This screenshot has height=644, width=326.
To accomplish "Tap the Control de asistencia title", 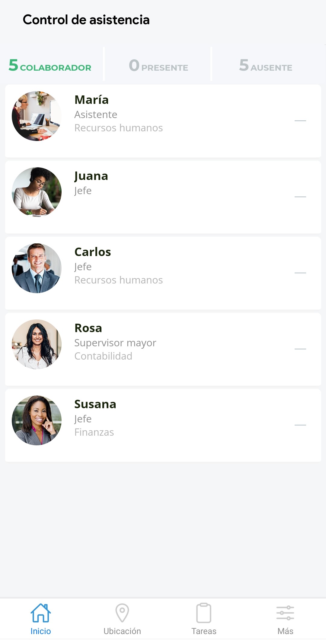I will [x=86, y=20].
